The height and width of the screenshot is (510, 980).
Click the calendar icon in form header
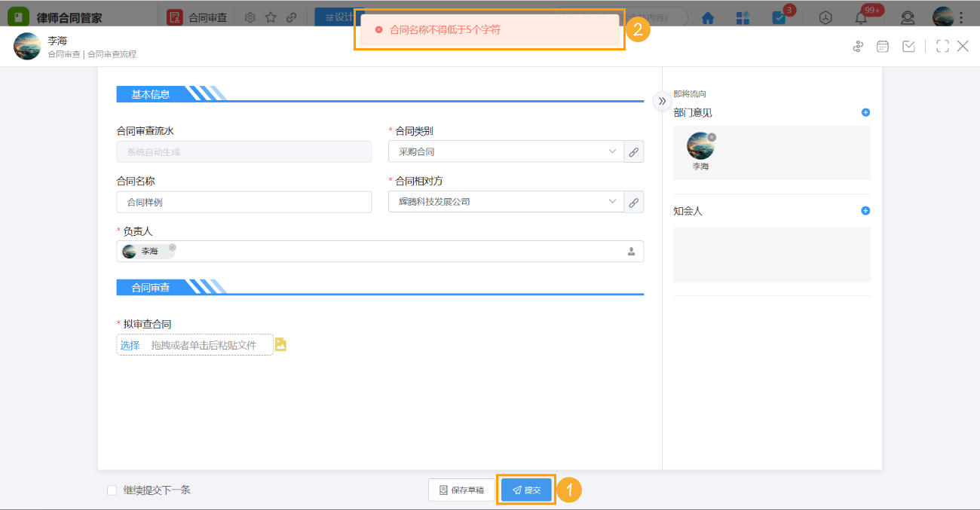pos(883,47)
